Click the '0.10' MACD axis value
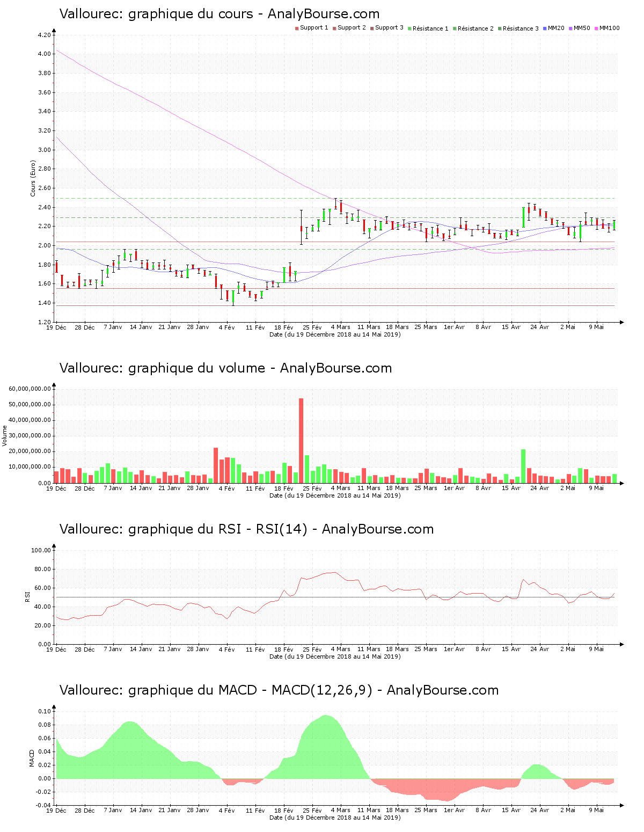Screen dimensions: 644x832 click(x=45, y=711)
